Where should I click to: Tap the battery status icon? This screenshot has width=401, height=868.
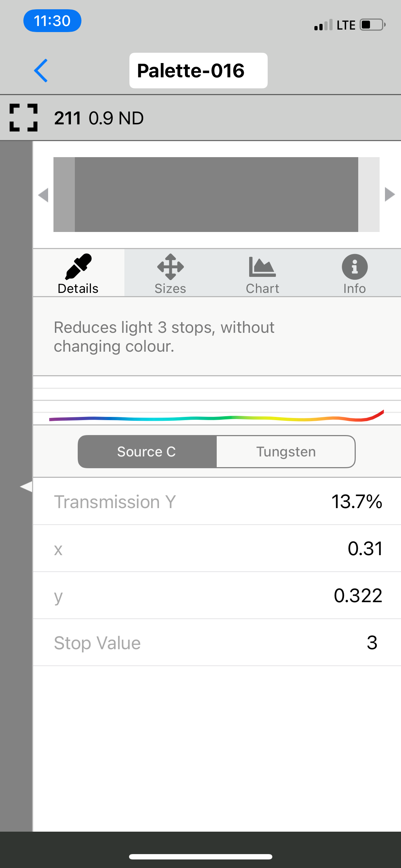click(x=372, y=25)
